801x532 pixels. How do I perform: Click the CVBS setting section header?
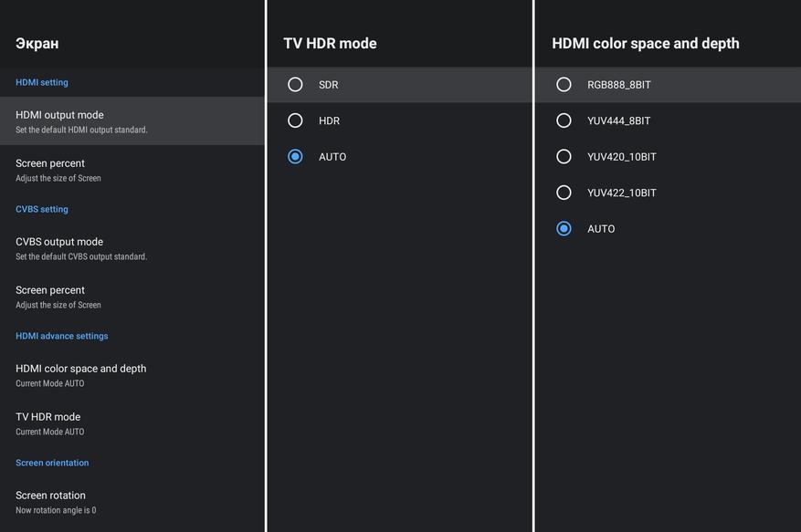[42, 209]
